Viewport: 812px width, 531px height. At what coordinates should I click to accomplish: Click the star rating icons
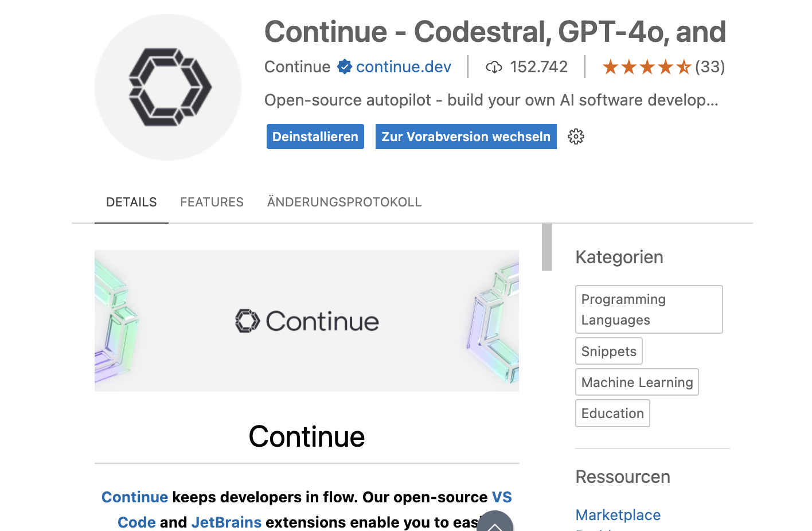647,67
